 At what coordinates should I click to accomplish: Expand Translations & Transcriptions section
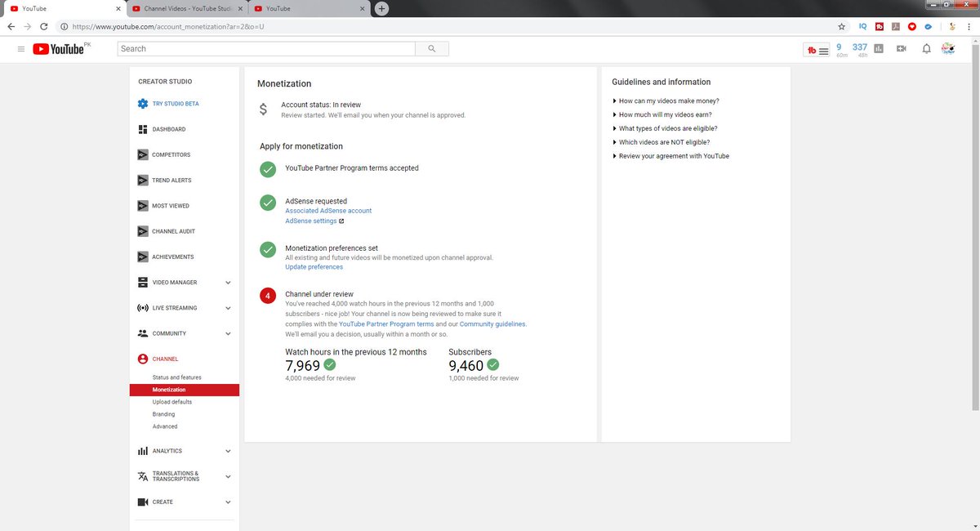[228, 476]
